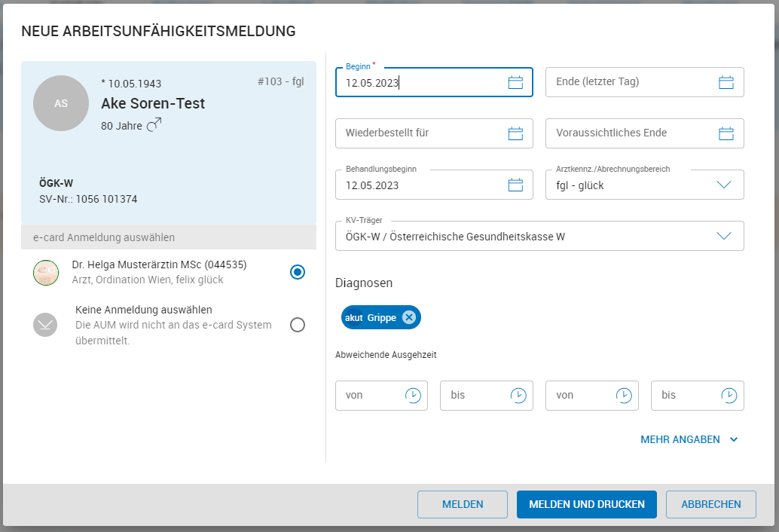The height and width of the screenshot is (532, 779).
Task: Click the MELDEN button
Action: pos(463,505)
